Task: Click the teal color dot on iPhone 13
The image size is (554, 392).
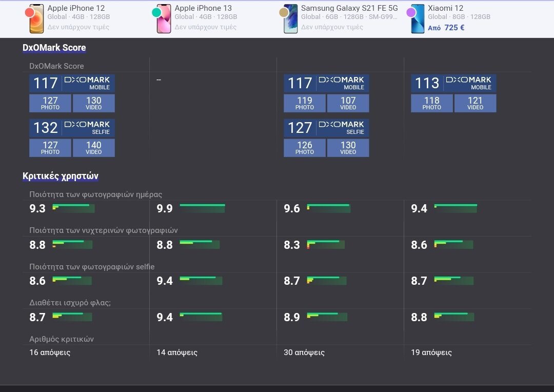Action: [156, 13]
